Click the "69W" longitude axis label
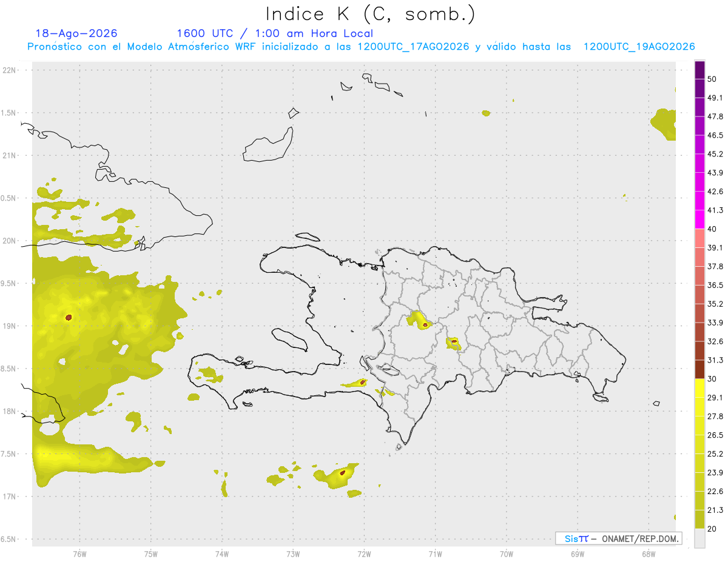The width and height of the screenshot is (728, 562). coord(578,554)
